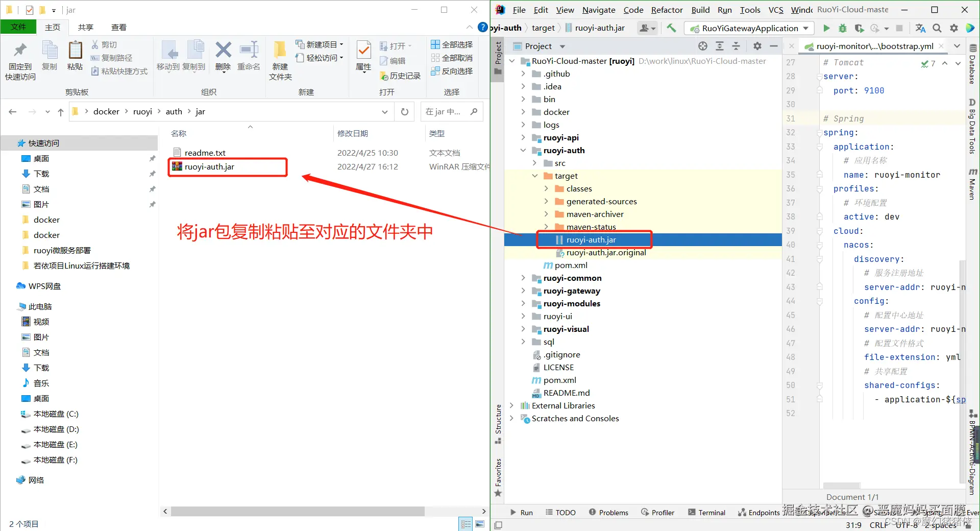Switch to Explorer 共享 ribbon tab
Screen dimensions: 980x531
[86, 27]
